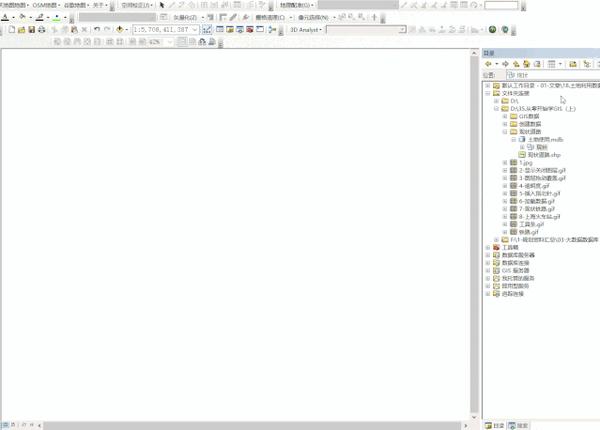This screenshot has height=430, width=600.
Task: Open the 关于 menu
Action: pyautogui.click(x=100, y=5)
